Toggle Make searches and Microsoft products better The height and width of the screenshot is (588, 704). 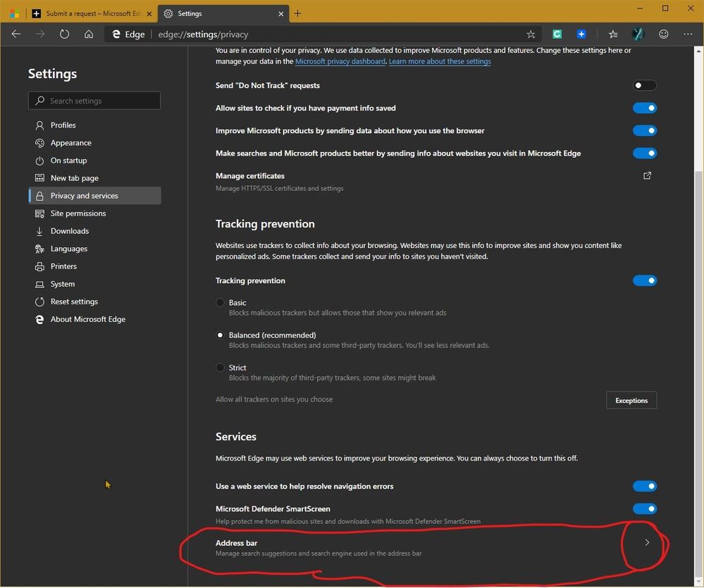(x=645, y=154)
